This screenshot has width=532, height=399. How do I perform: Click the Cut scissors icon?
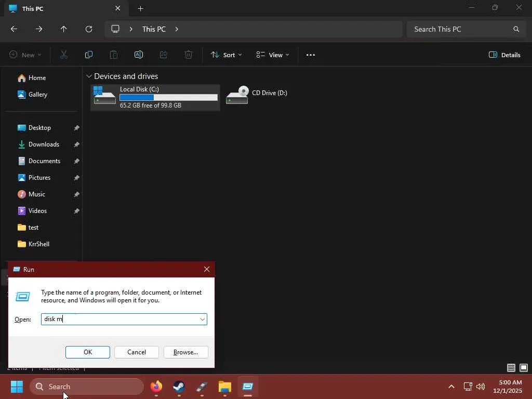click(64, 55)
